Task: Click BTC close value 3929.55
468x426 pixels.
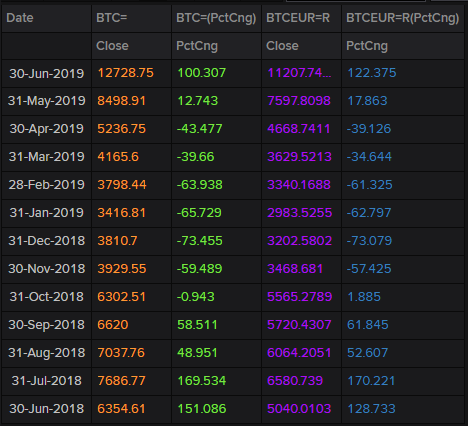Action: (122, 269)
